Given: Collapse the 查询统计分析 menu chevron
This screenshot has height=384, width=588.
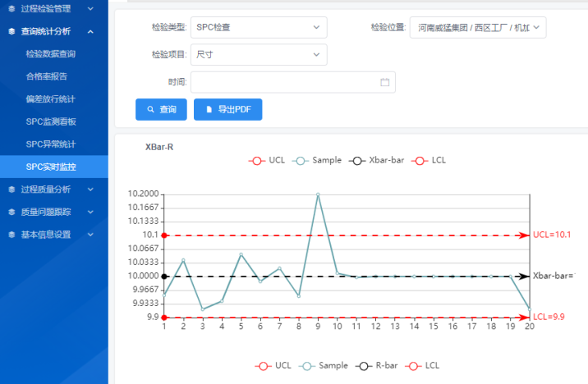Looking at the screenshot, I should coord(90,32).
